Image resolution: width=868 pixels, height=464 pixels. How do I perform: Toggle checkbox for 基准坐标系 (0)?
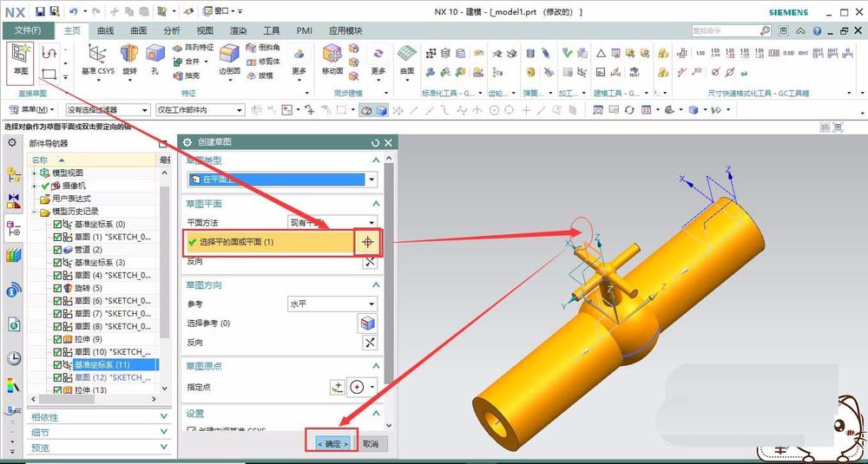pyautogui.click(x=57, y=224)
